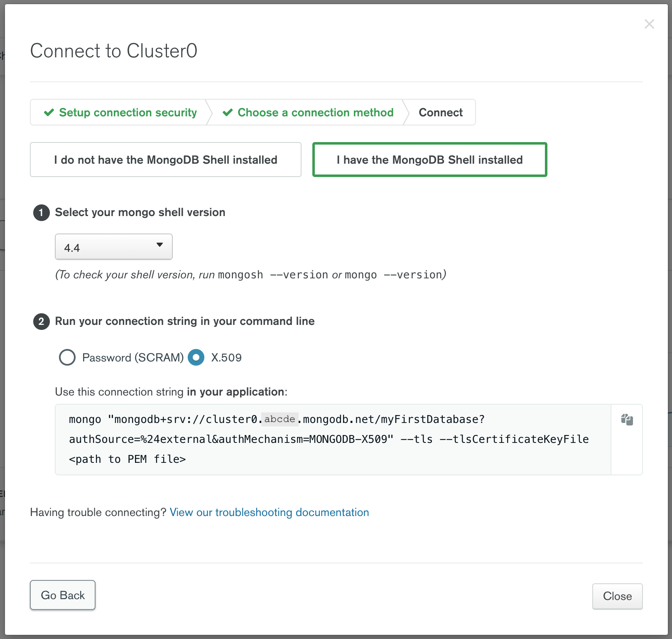The width and height of the screenshot is (672, 639).
Task: Go to Setup connection security step
Action: coord(128,113)
